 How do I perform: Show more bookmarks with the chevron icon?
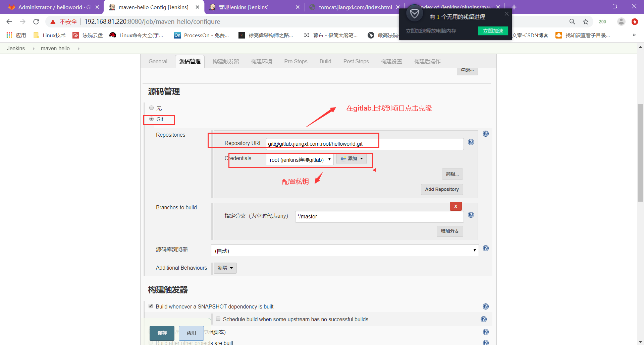[x=634, y=35]
